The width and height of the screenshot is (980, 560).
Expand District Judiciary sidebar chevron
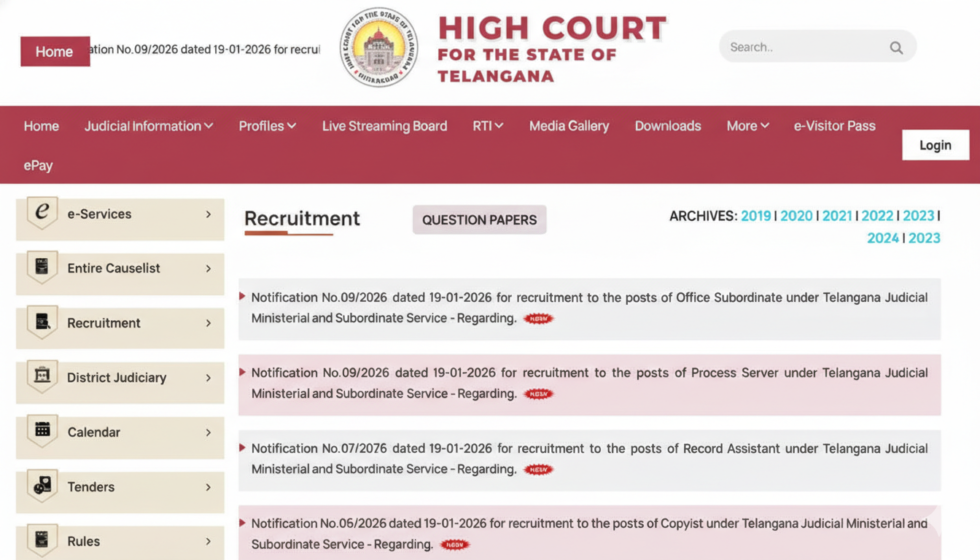coord(209,378)
